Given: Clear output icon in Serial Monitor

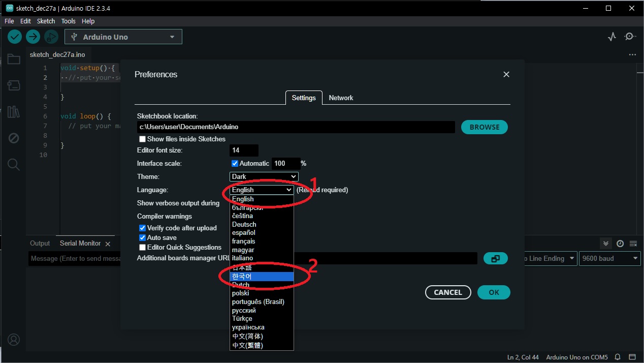Looking at the screenshot, I should [633, 244].
